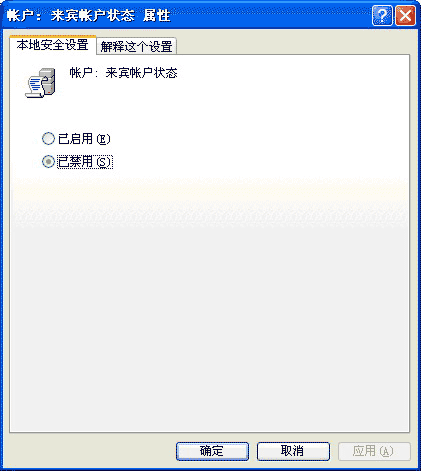The height and width of the screenshot is (471, 421).
Task: Click the 已禁用(S) option label text
Action: pyautogui.click(x=85, y=162)
